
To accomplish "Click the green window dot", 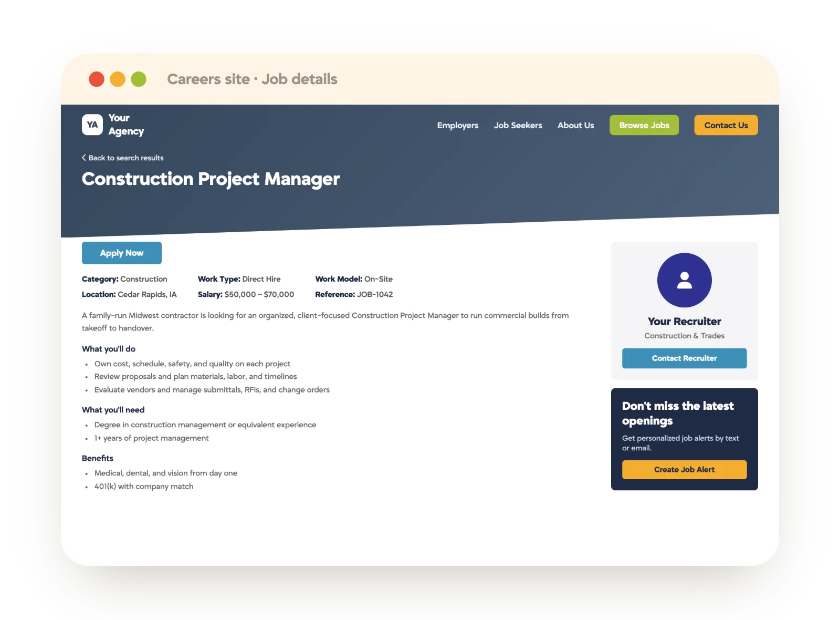I will [x=139, y=79].
